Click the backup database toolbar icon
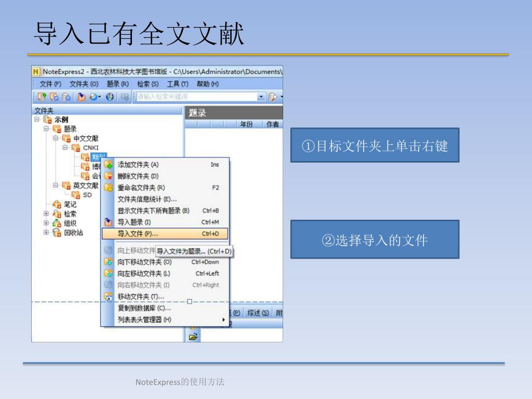This screenshot has height=399, width=532. click(66, 97)
